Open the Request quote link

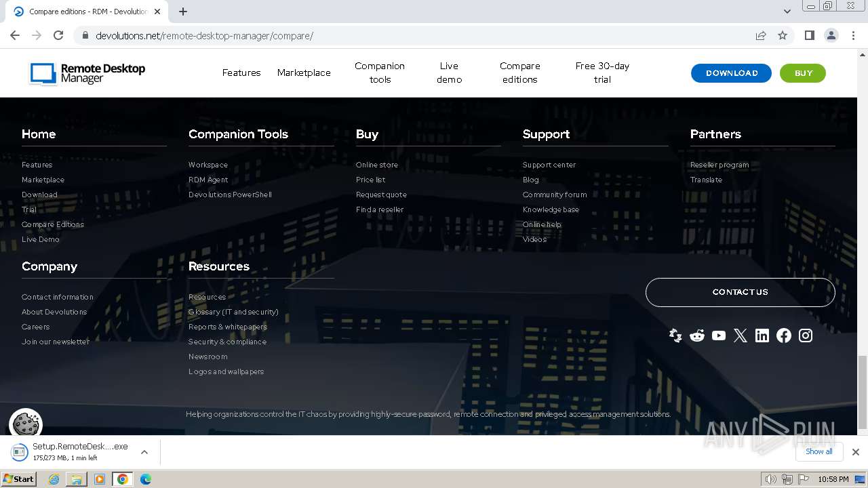tap(381, 195)
